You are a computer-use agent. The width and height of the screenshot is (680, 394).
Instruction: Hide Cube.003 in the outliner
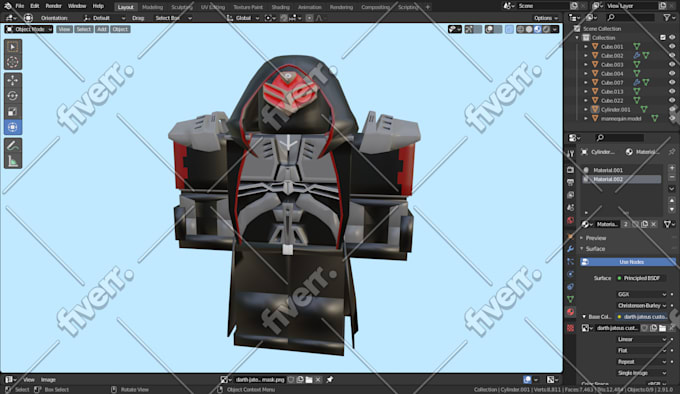tap(672, 65)
